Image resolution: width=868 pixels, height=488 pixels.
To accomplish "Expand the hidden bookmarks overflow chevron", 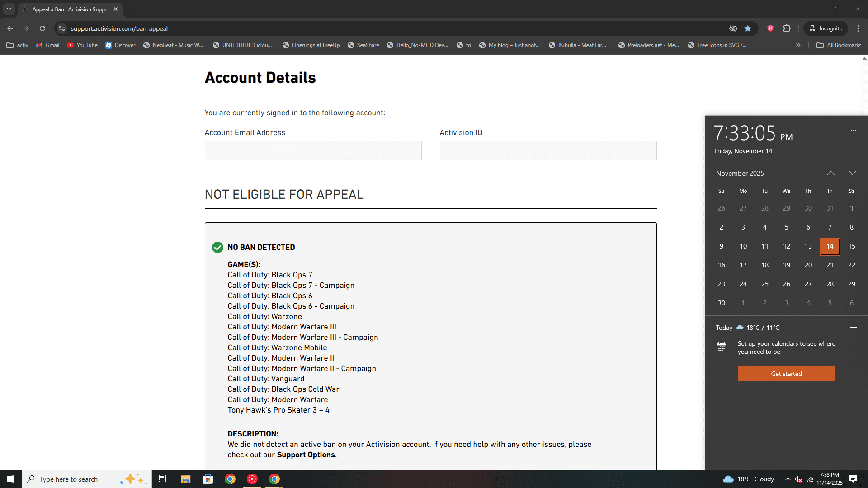I will (x=798, y=45).
